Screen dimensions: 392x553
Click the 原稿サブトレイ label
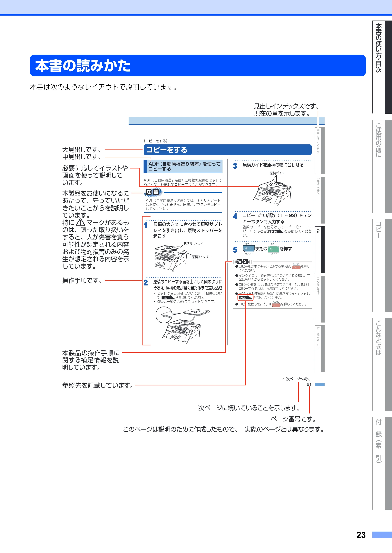pyautogui.click(x=193, y=244)
